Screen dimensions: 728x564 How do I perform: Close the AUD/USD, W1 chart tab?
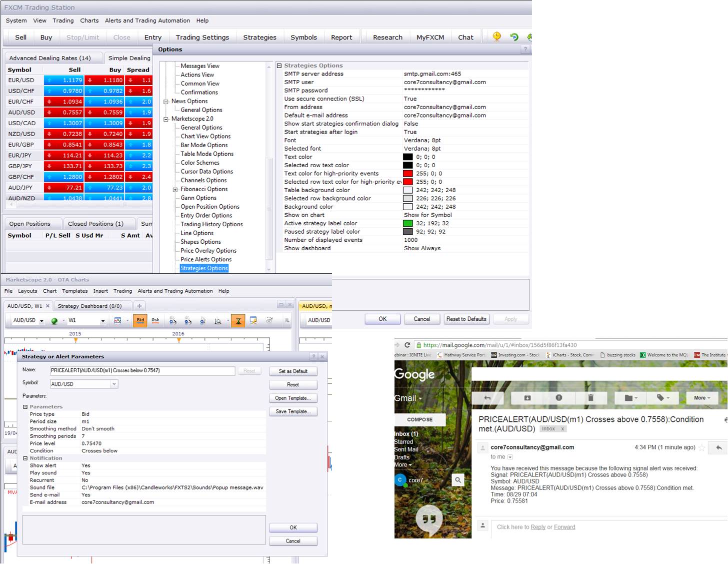48,306
